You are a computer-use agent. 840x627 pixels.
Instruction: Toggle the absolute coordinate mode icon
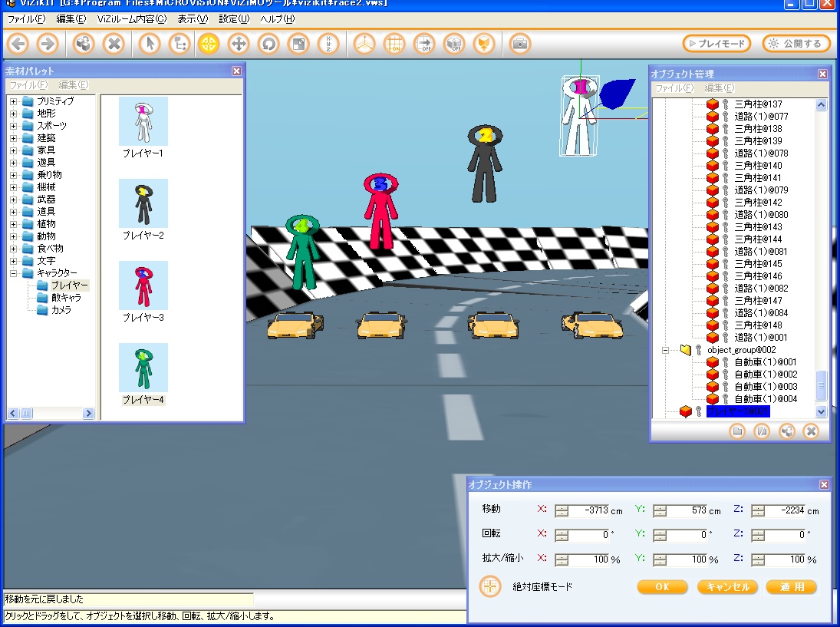tap(490, 586)
